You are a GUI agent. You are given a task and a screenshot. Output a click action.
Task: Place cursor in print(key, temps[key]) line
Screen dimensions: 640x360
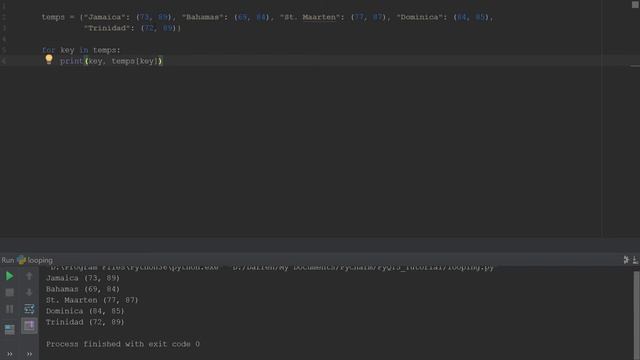(111, 61)
